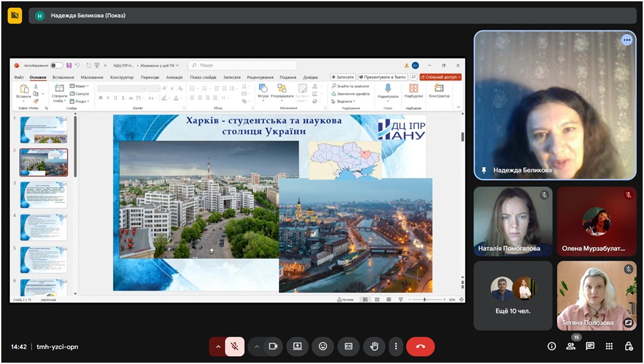Screen dimensions: 644x364
Task: Click slide pane vertical scrollbar
Action: click(463, 137)
